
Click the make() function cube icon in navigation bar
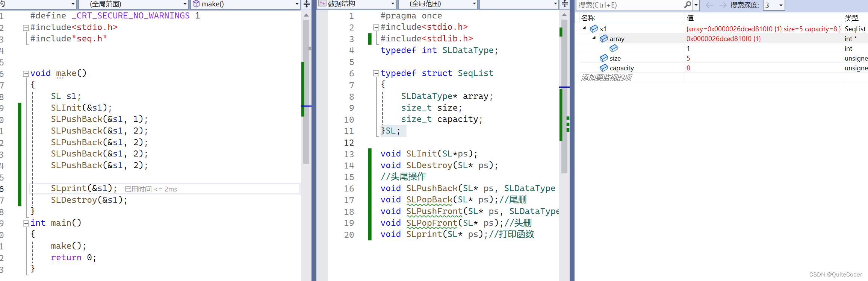[196, 4]
